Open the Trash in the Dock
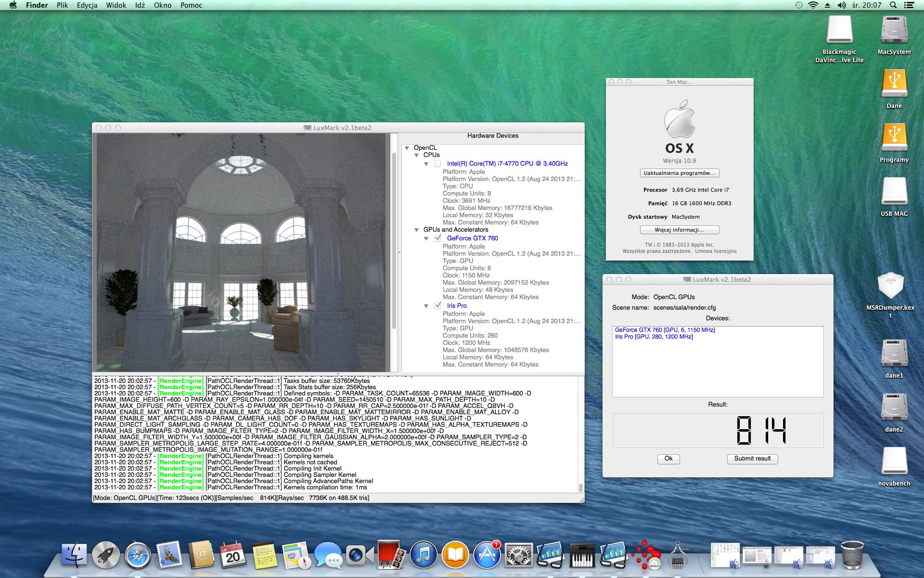The height and width of the screenshot is (578, 924). 852,555
